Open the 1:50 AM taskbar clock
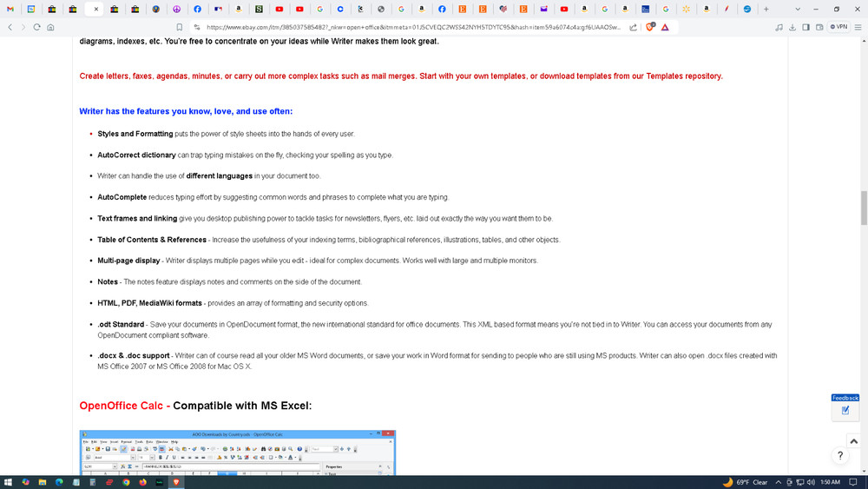 tap(830, 482)
